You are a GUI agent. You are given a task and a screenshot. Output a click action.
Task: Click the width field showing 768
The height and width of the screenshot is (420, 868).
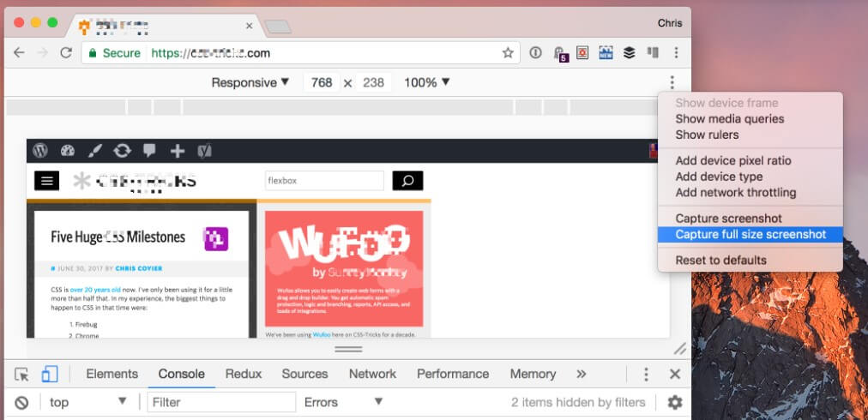[x=322, y=82]
